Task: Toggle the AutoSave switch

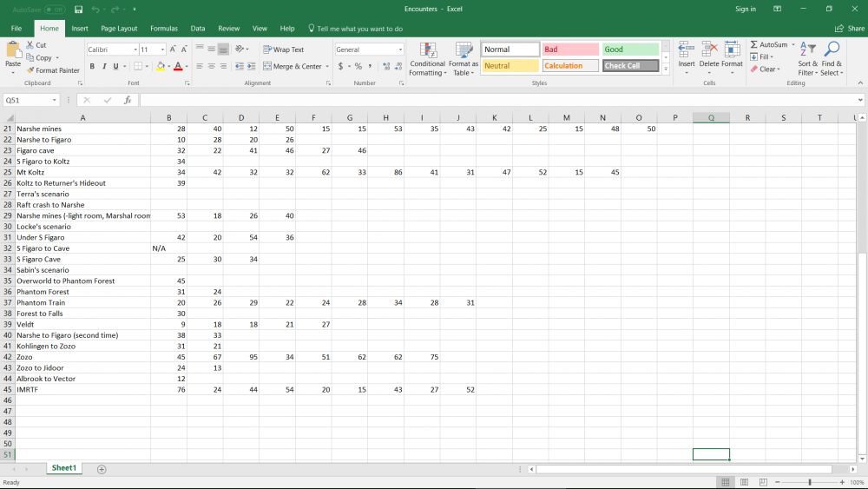Action: pyautogui.click(x=54, y=10)
